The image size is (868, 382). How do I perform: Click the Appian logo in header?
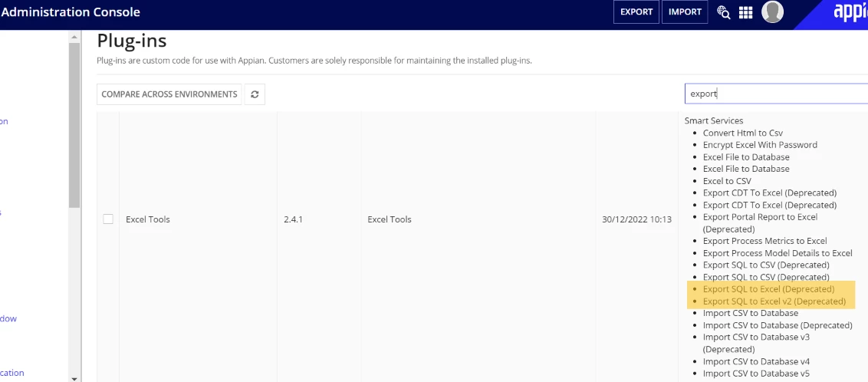click(851, 12)
